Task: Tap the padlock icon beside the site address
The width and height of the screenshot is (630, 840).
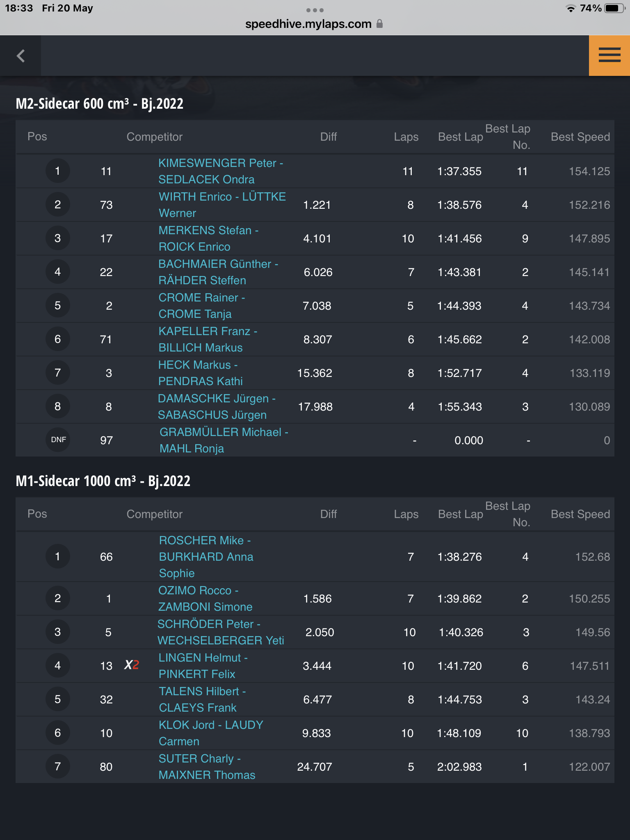Action: pos(379,24)
